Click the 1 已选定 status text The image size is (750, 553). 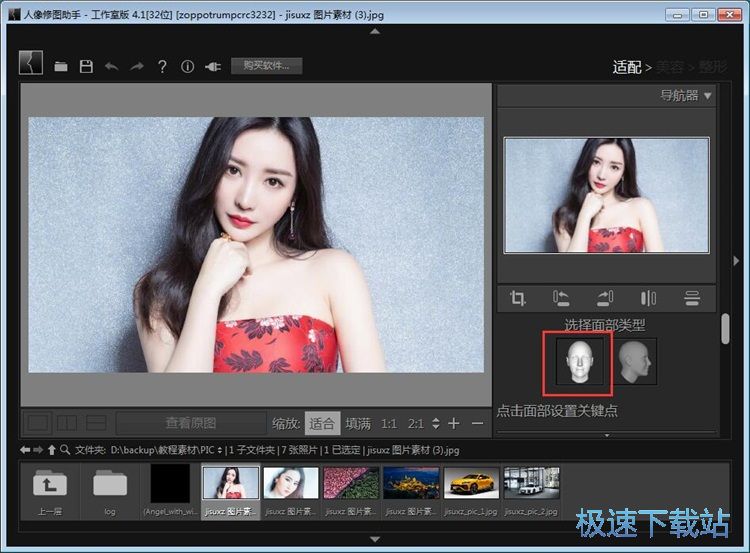[x=342, y=450]
